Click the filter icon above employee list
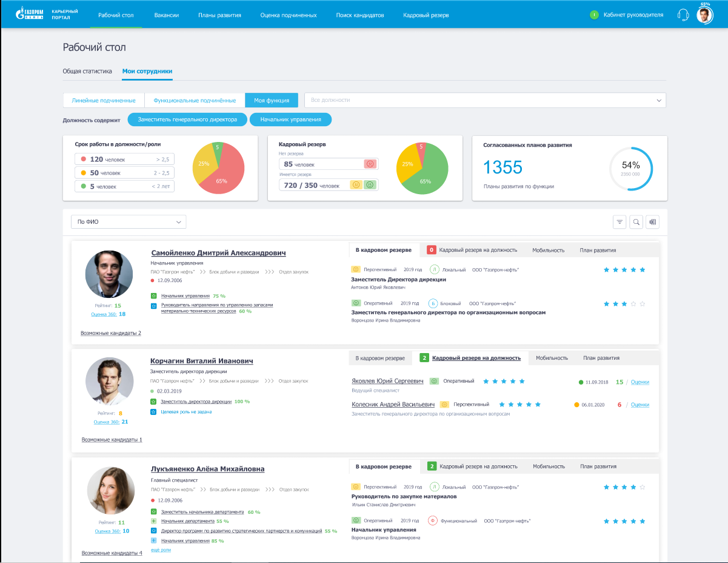728x563 pixels. (x=619, y=222)
